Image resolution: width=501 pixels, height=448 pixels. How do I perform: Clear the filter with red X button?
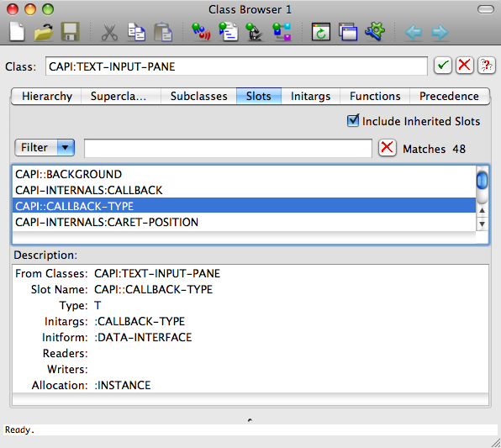pos(388,148)
